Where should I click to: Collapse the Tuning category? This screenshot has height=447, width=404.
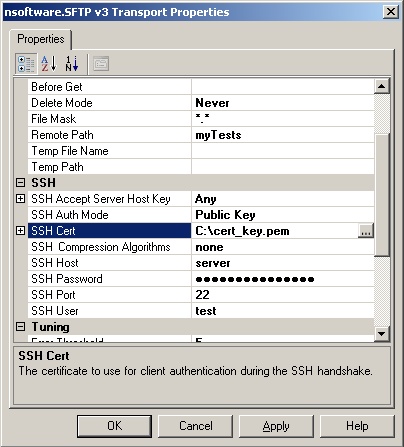tap(20, 327)
